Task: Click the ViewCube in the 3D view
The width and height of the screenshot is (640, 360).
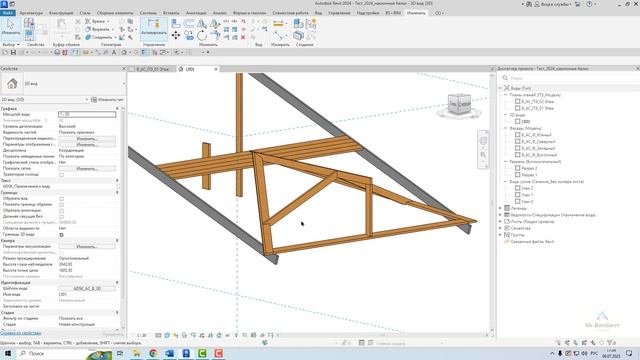Action: (459, 104)
